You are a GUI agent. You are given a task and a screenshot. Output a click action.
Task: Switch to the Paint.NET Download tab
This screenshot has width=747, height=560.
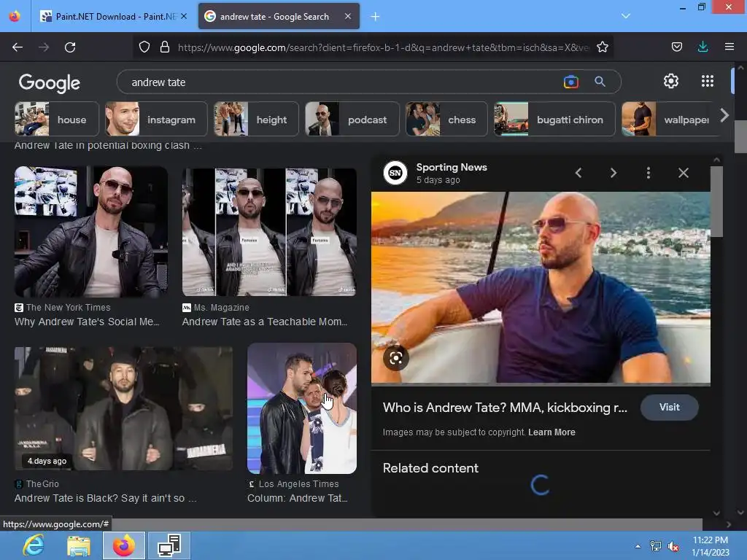[113, 16]
